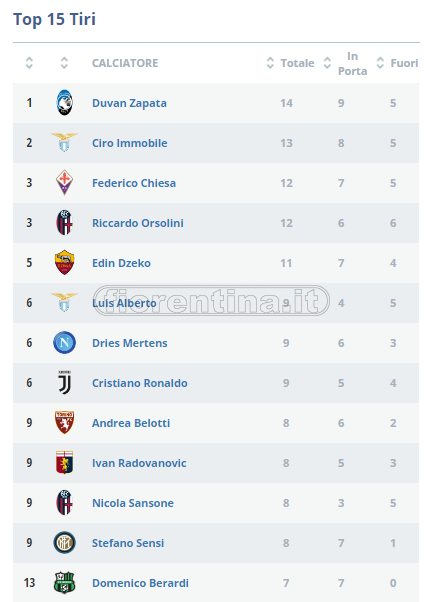
Task: Open Luis Alberto player link
Action: click(x=124, y=303)
